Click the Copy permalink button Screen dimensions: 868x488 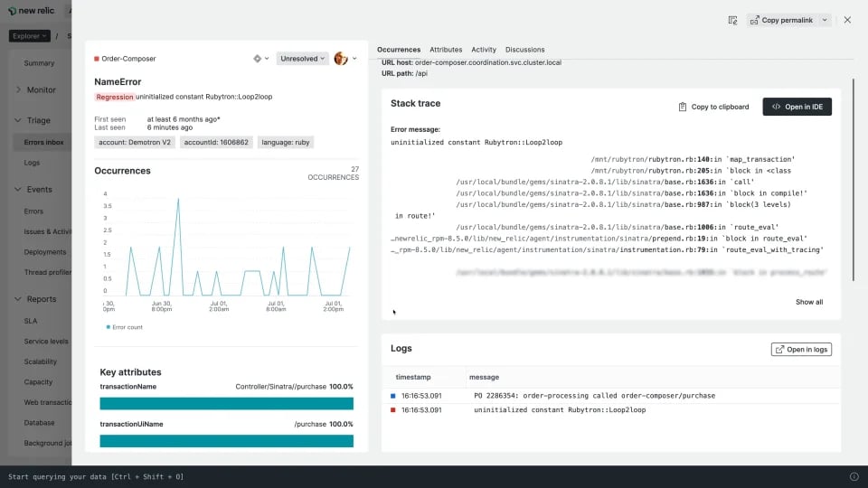tap(781, 21)
